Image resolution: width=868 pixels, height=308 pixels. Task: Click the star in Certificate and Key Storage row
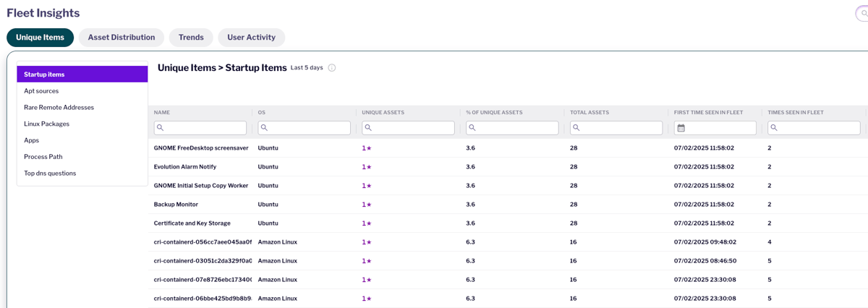[369, 223]
